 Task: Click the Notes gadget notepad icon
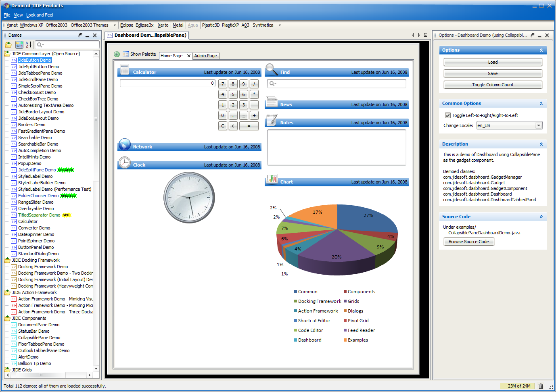pyautogui.click(x=272, y=120)
